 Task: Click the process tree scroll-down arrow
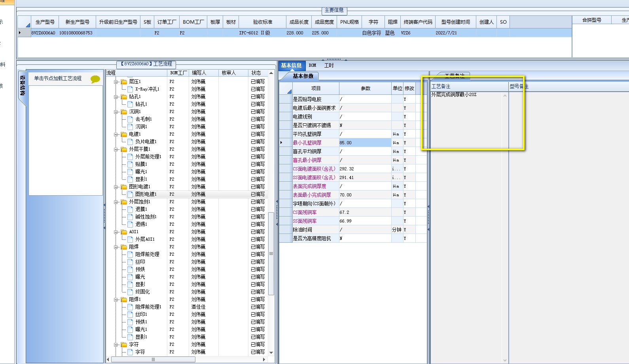point(271,353)
